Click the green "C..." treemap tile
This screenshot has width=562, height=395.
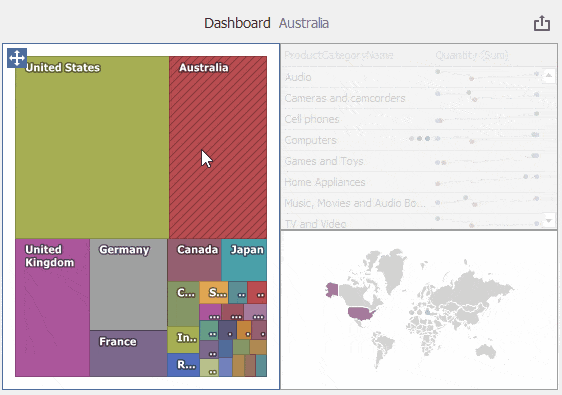(x=183, y=304)
